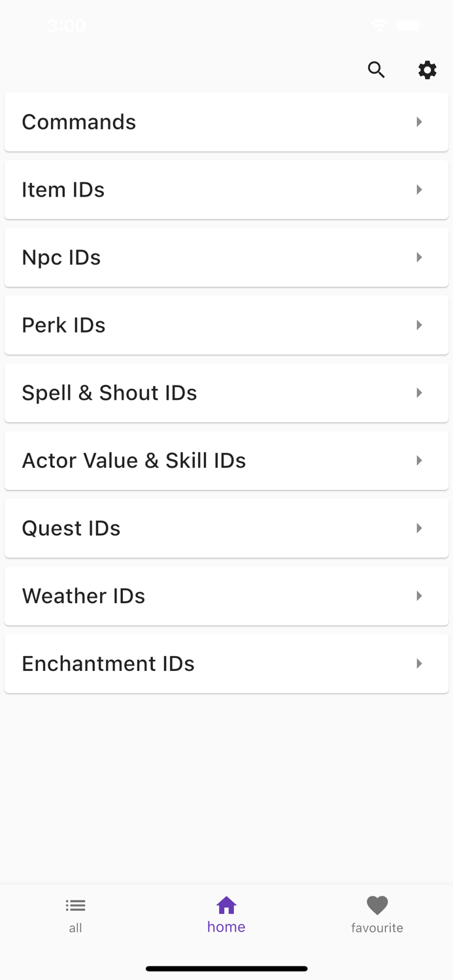Screen dimensions: 453x980
Task: Open Spell & Shout IDs
Action: [226, 393]
